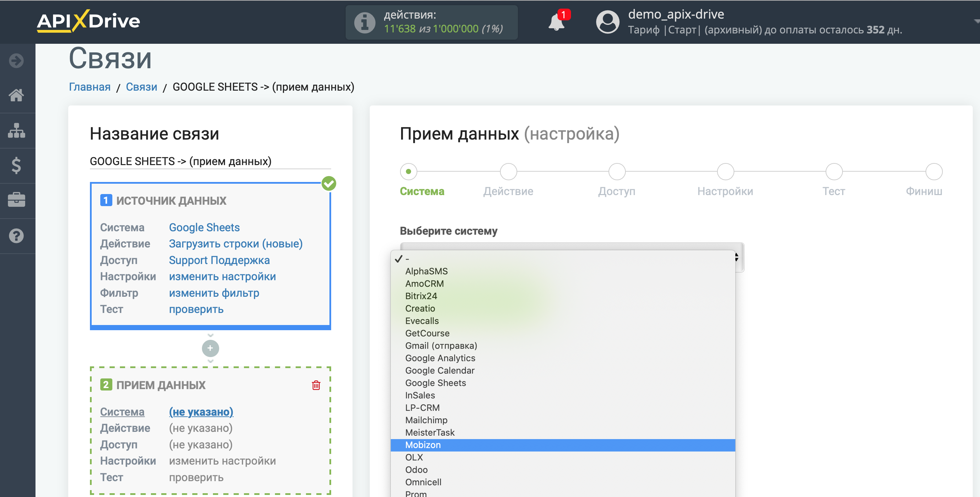
Task: Pick Creatio from the system list
Action: (x=563, y=308)
